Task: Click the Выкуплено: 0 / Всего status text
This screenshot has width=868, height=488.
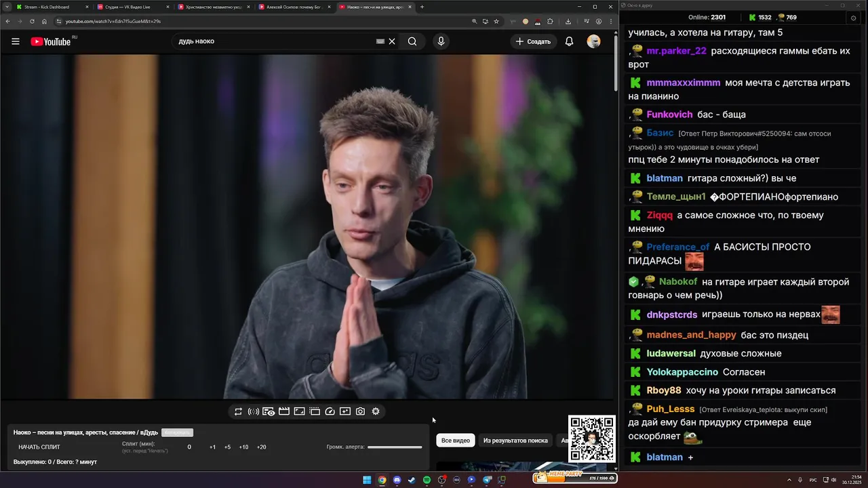Action: point(55,462)
